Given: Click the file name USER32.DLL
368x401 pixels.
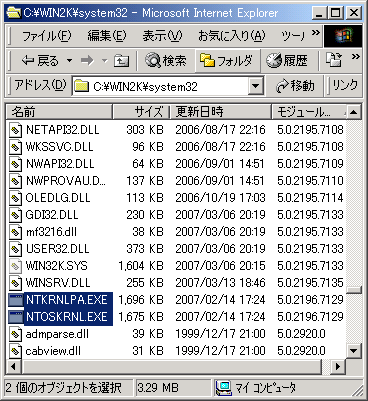Looking at the screenshot, I should point(58,249).
